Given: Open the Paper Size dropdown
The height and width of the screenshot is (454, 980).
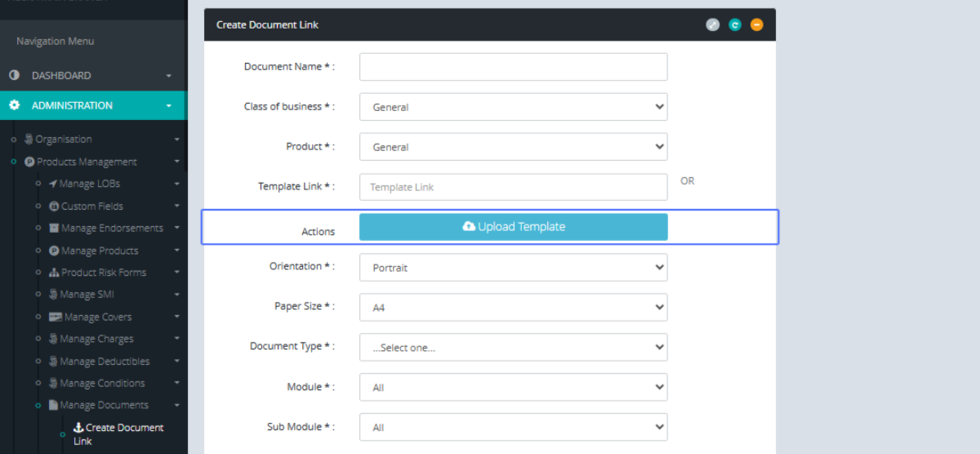Looking at the screenshot, I should (x=513, y=307).
